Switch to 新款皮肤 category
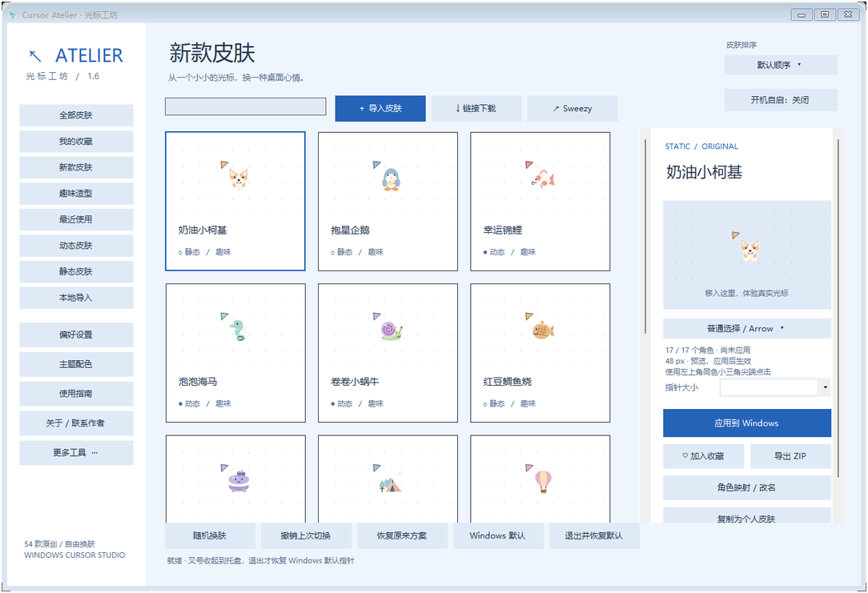 pos(76,167)
